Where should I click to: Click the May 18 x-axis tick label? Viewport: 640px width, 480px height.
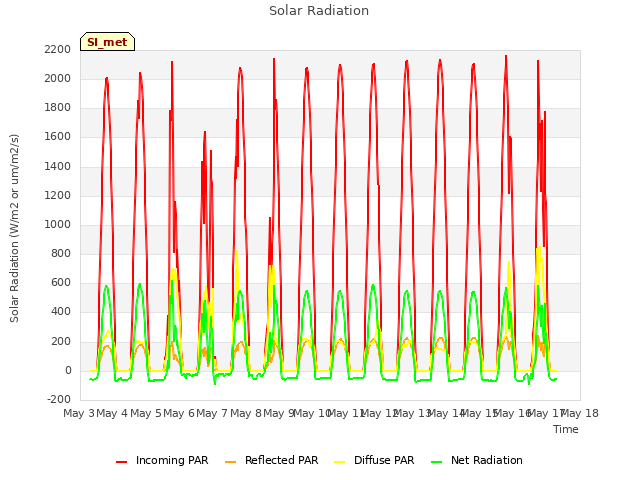pyautogui.click(x=580, y=413)
